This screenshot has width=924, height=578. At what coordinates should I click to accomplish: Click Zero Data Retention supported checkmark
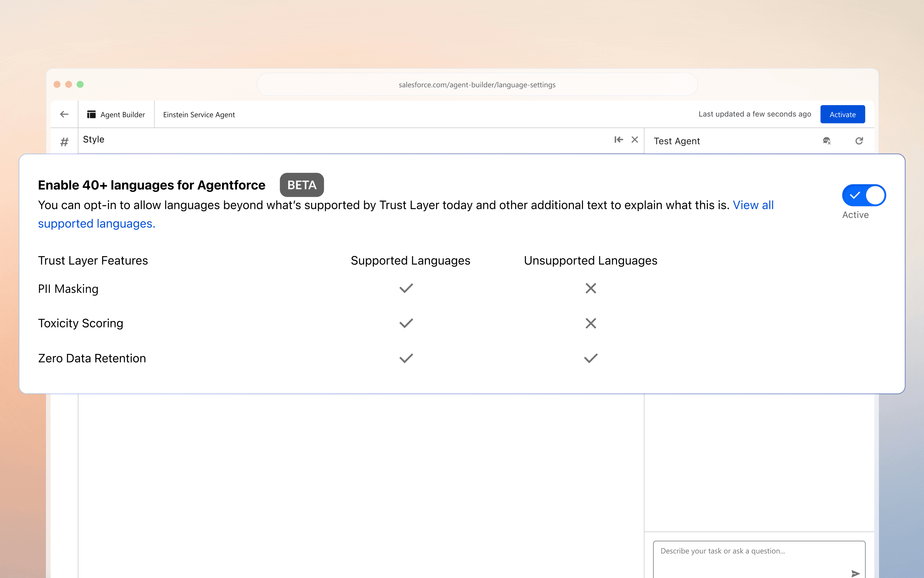(406, 358)
